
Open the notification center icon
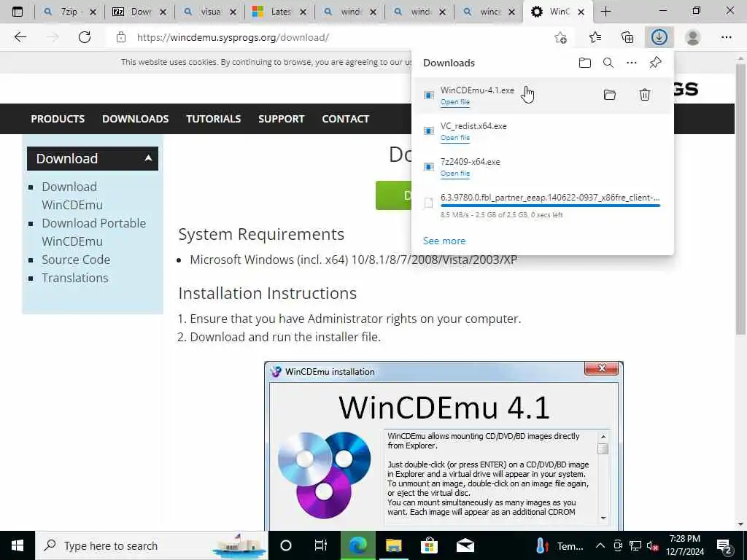724,545
